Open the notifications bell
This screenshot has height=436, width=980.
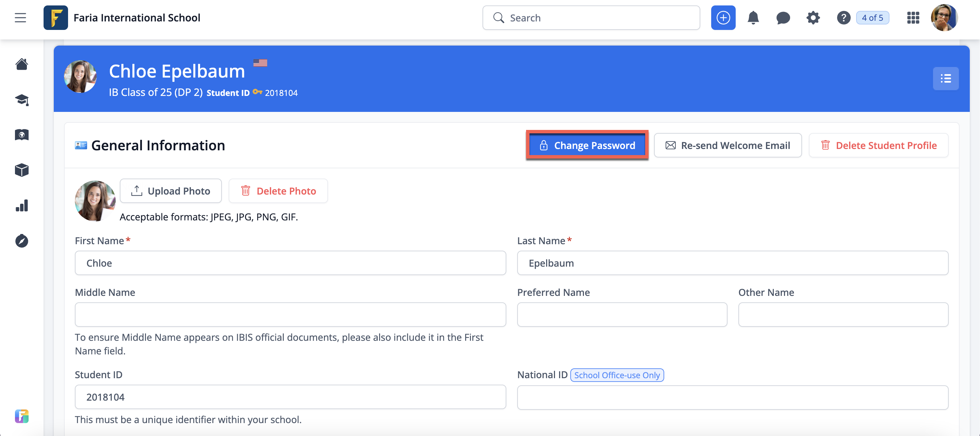[753, 18]
